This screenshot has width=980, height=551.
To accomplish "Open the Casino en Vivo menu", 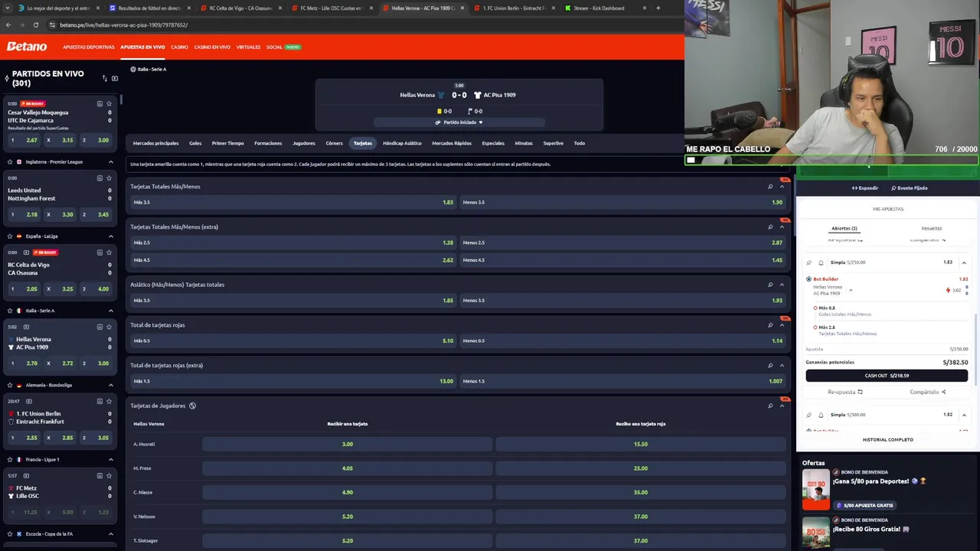I will point(212,47).
